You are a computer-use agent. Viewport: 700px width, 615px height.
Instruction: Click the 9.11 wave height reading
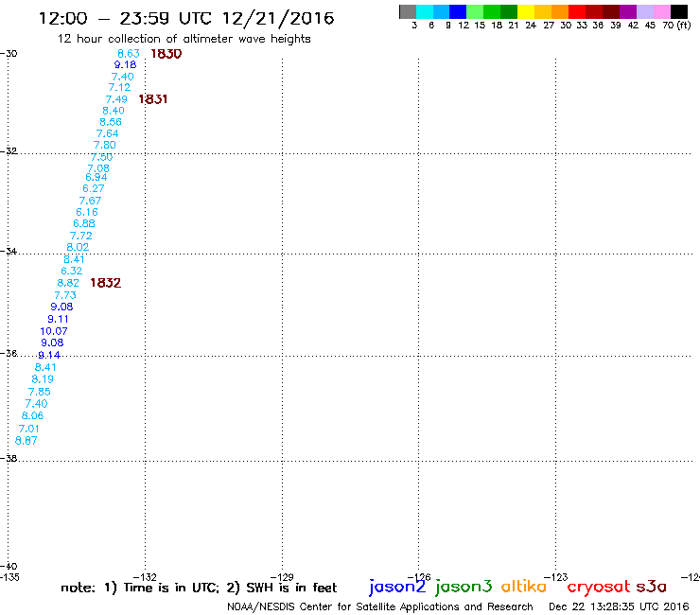[58, 319]
